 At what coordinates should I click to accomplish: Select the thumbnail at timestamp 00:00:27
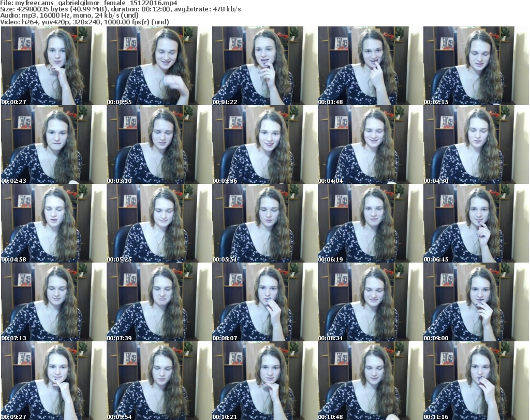54,66
